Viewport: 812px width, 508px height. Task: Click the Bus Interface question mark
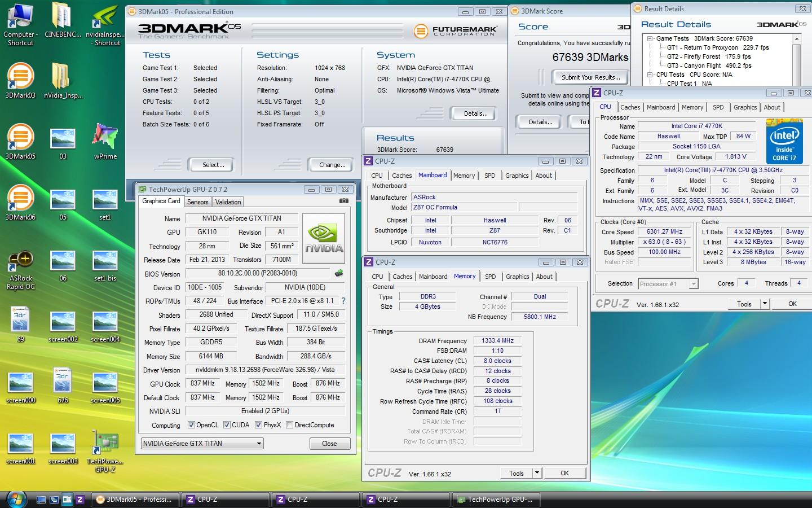(343, 301)
